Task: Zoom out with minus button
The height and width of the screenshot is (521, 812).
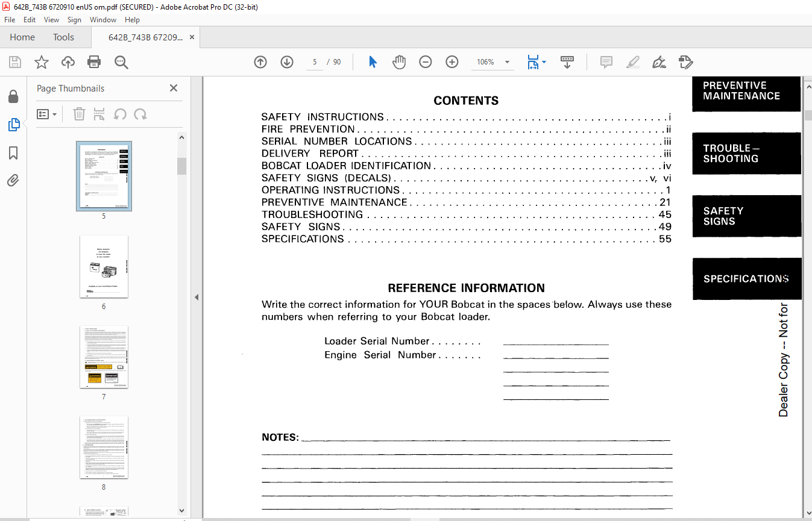Action: tap(426, 62)
